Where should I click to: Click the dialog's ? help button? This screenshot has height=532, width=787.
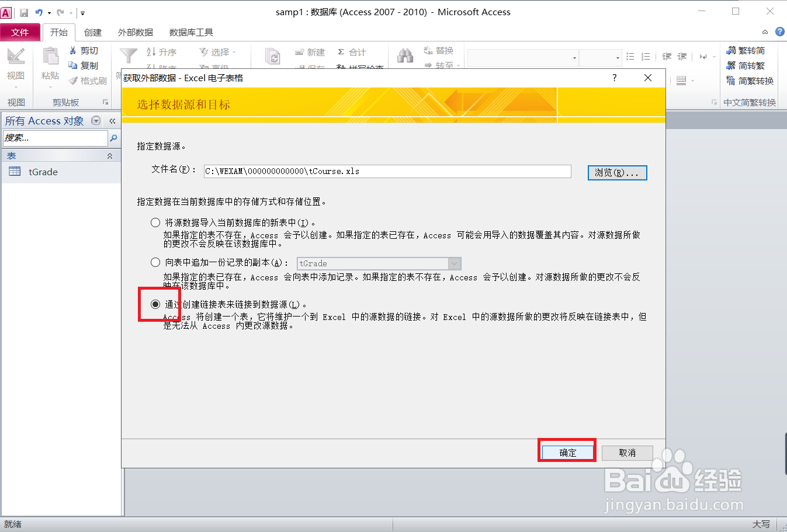point(614,78)
